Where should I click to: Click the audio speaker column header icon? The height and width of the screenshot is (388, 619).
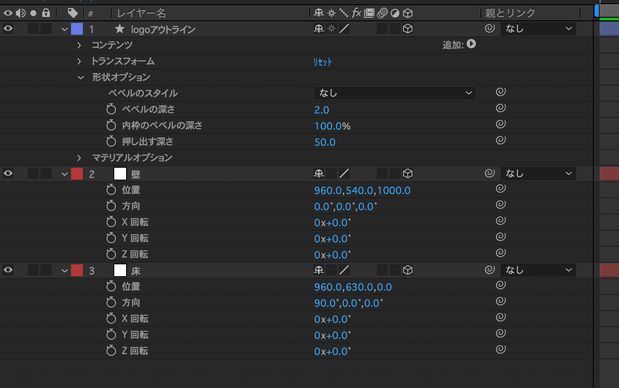(x=21, y=13)
